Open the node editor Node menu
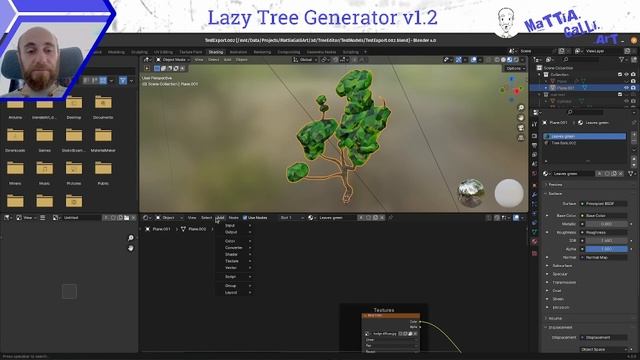 click(233, 218)
